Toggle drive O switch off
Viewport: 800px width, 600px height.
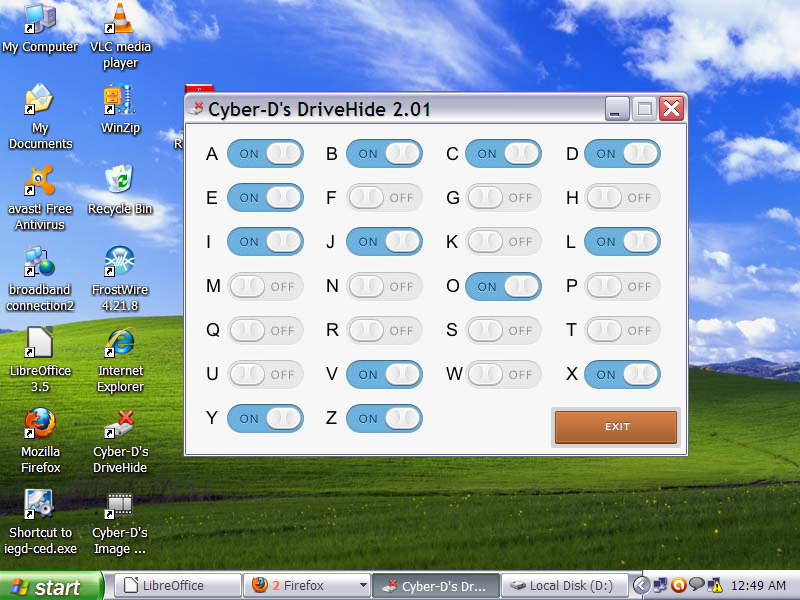(x=503, y=287)
